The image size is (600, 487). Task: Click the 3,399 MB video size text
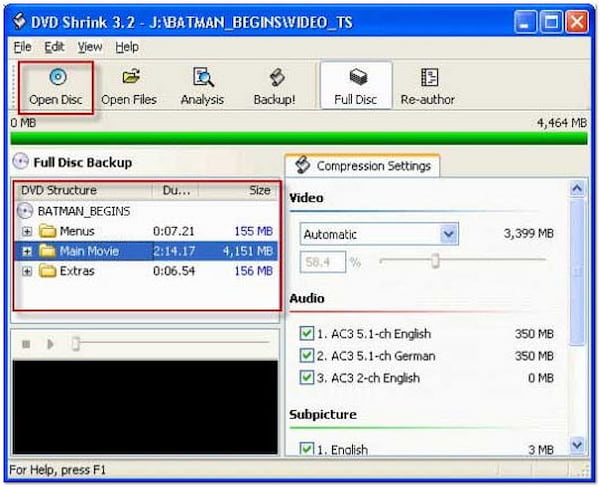click(x=528, y=233)
